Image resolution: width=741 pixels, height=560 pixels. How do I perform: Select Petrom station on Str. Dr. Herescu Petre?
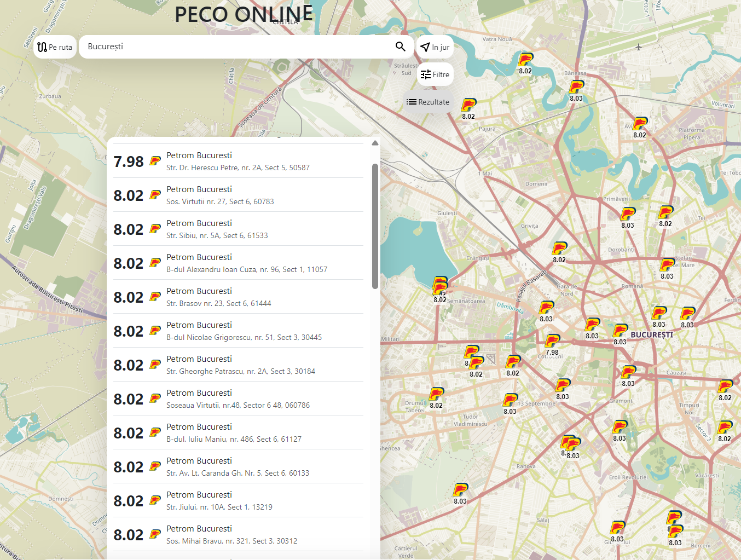coord(238,161)
